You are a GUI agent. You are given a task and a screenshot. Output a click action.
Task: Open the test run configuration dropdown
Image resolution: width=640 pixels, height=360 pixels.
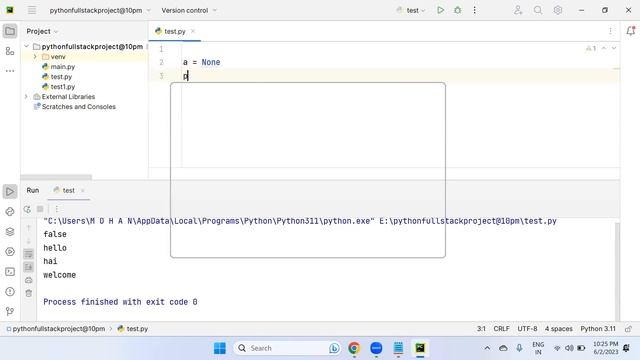pyautogui.click(x=411, y=10)
